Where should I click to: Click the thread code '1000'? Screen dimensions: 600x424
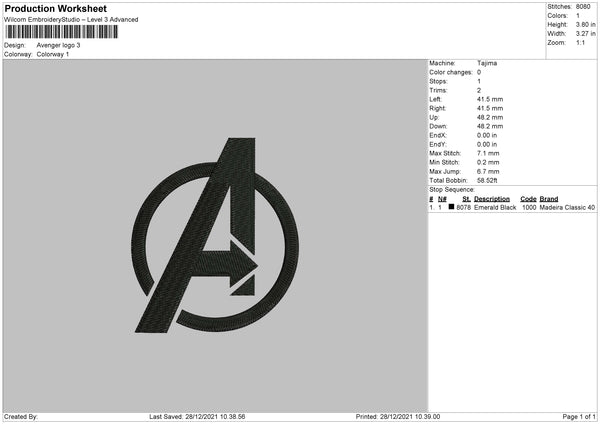529,207
